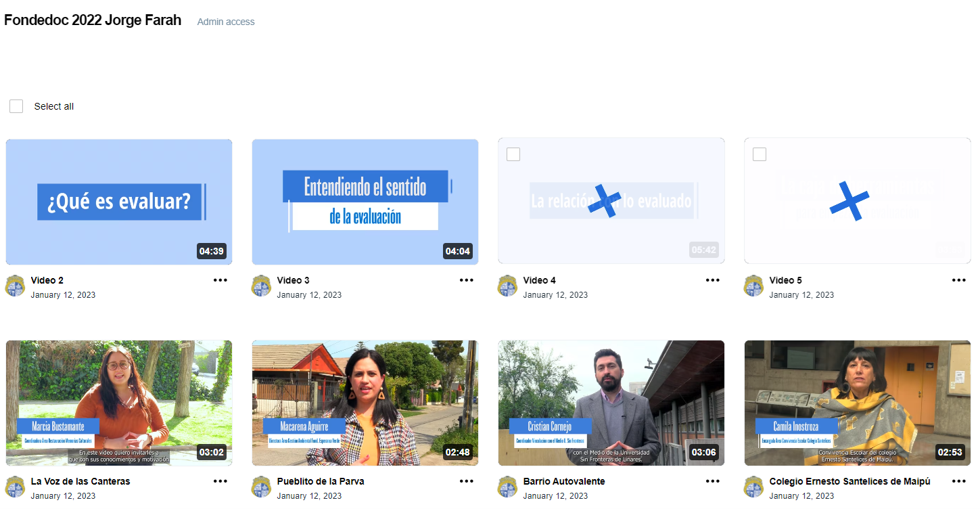The image size is (980, 511).
Task: Open the options menu for Video 2
Action: (220, 280)
